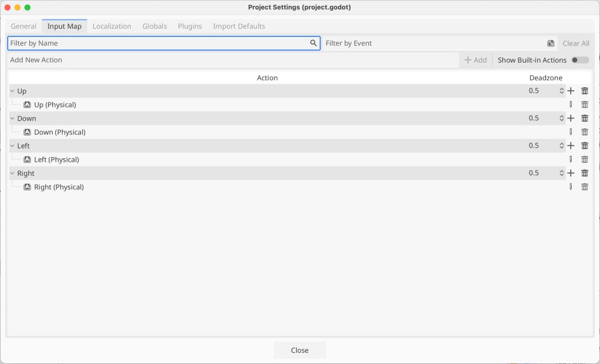Adjust the Left deadzone stepper arrows
600x364 pixels.
561,146
